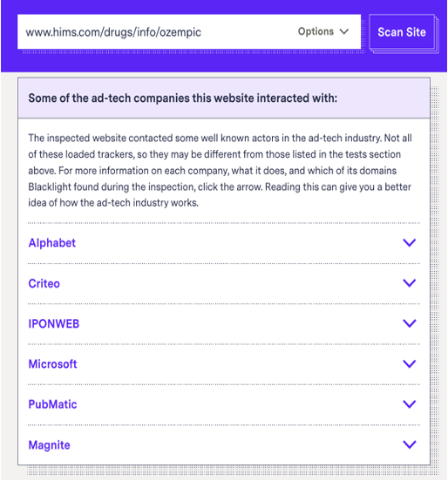Click the hims.com URL text
This screenshot has height=481, width=448.
(113, 32)
